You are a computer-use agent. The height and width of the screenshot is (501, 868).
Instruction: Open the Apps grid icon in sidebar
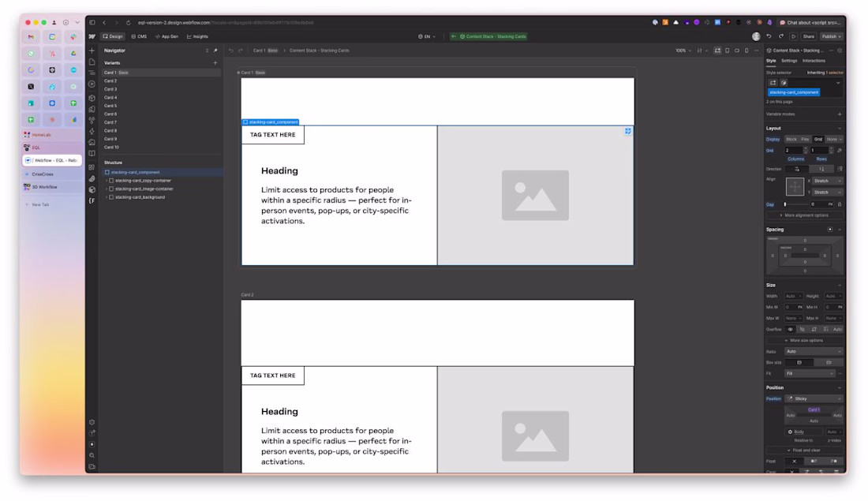tap(92, 167)
